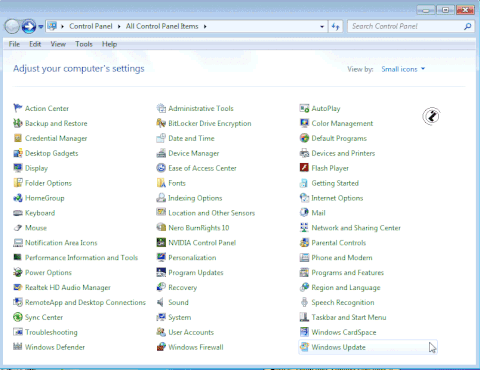Open the Edit menu
Viewport: 480px width, 370px height.
click(x=35, y=44)
